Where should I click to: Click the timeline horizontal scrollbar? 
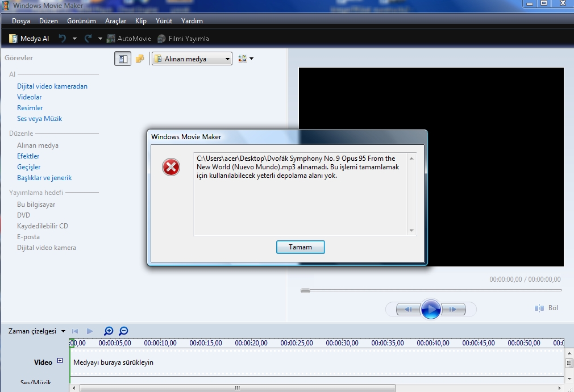point(237,388)
